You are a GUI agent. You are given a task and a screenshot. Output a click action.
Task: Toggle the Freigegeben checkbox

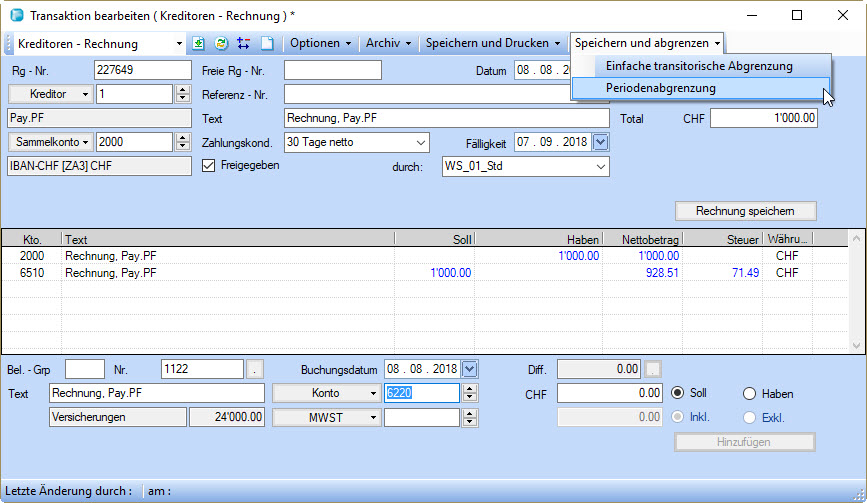pyautogui.click(x=209, y=166)
